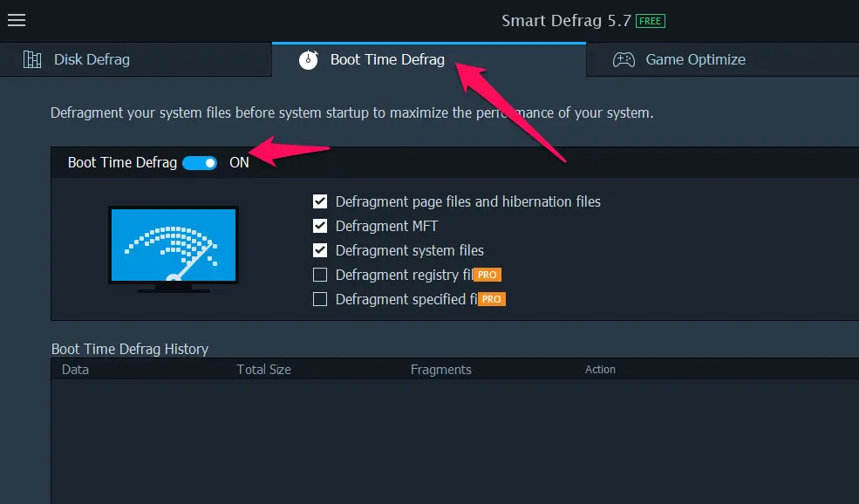Click the Boot Time Defrag switch label
Screen dimensions: 859x504
pyautogui.click(x=122, y=163)
